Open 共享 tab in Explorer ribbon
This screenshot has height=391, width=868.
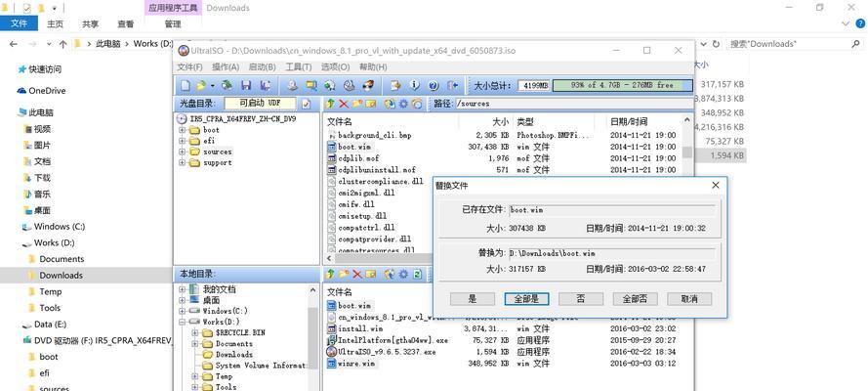click(90, 23)
